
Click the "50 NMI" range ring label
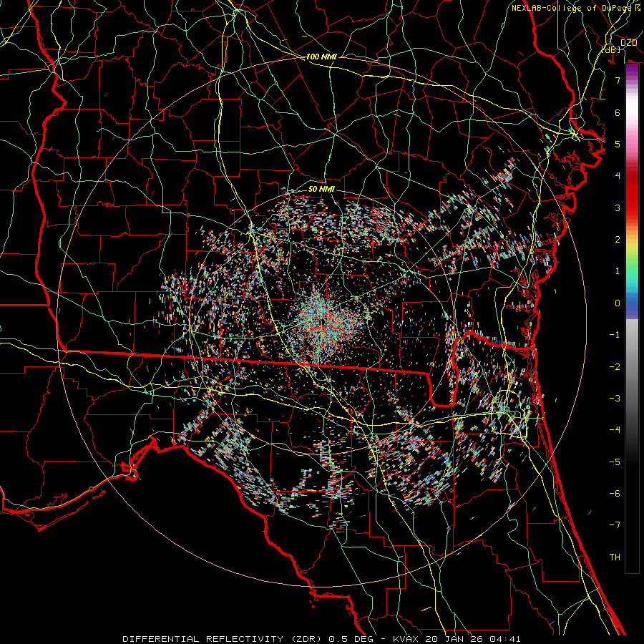coord(321,189)
